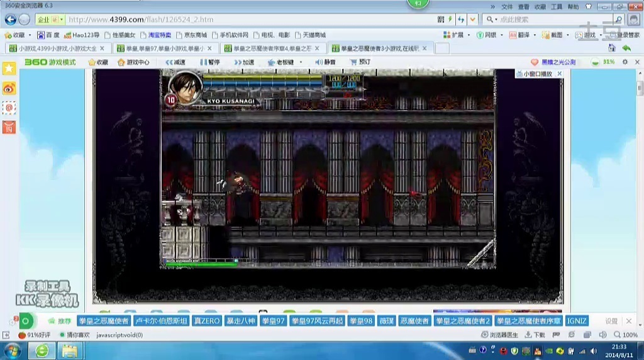Click the browser back arrow button
The image size is (644, 360).
10,20
